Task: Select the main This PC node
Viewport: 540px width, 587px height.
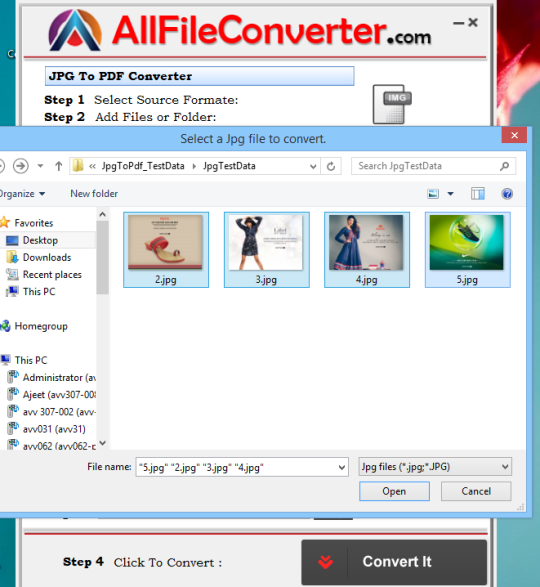Action: point(31,360)
